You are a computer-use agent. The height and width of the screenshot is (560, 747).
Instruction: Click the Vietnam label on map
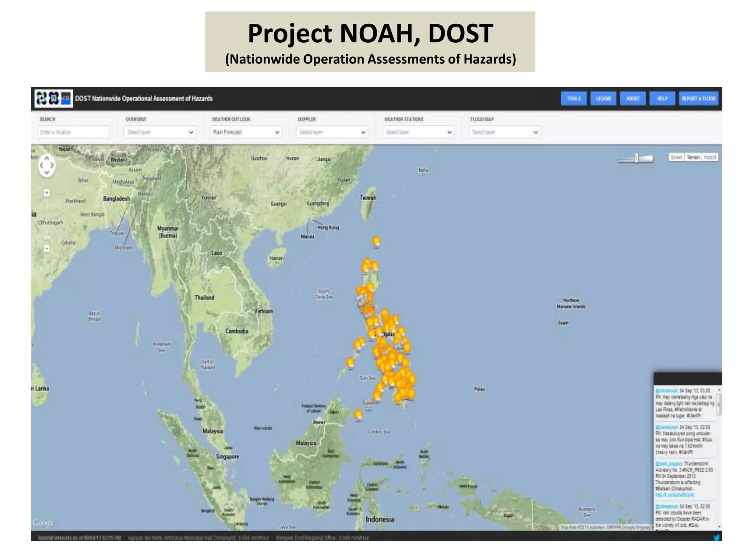pyautogui.click(x=263, y=311)
